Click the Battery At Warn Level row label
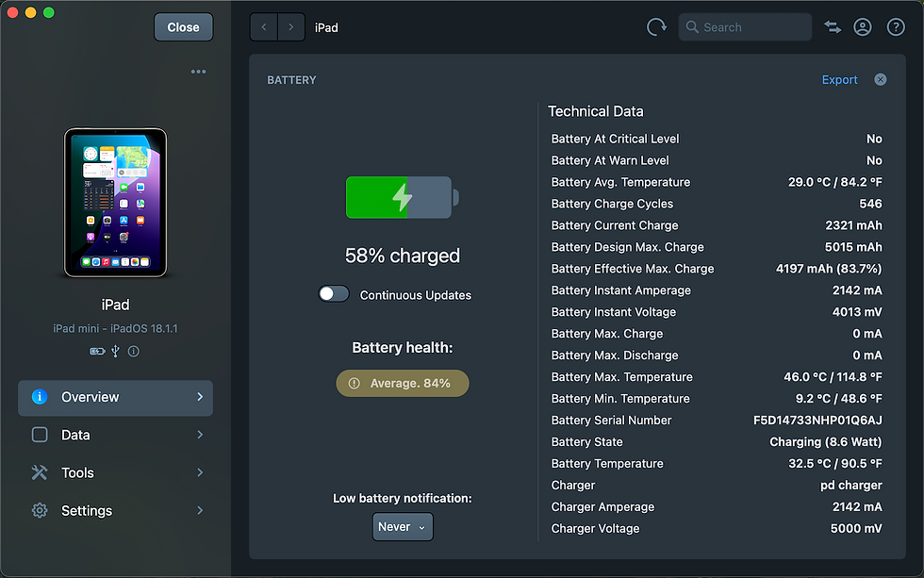The width and height of the screenshot is (924, 578). (610, 161)
